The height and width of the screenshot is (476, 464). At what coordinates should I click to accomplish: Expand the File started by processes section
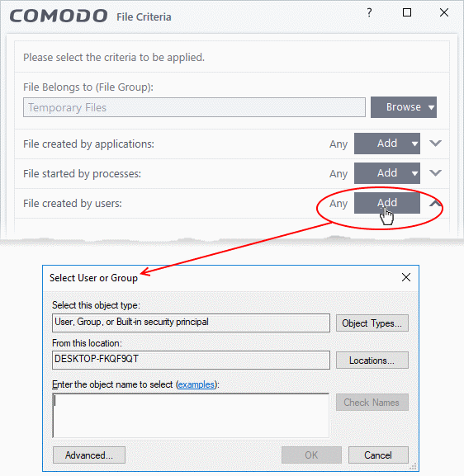(435, 172)
